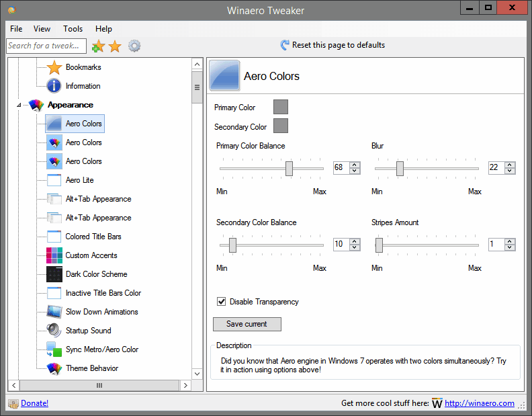
Task: Select the Slow Down Animations label
Action: click(x=102, y=312)
